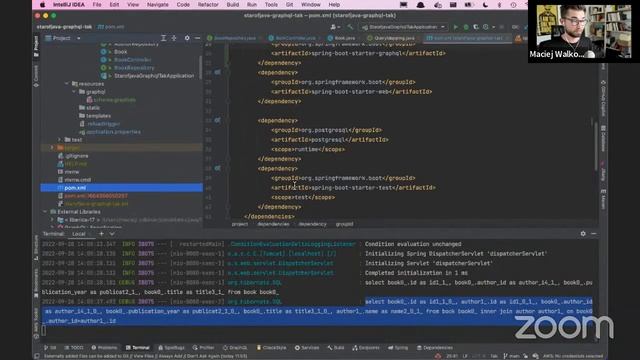Hide the Project tool window
This screenshot has height=360, width=640.
click(x=198, y=38)
